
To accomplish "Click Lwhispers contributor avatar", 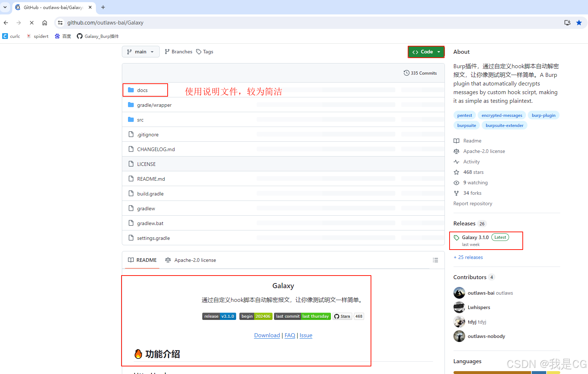I will click(x=459, y=307).
